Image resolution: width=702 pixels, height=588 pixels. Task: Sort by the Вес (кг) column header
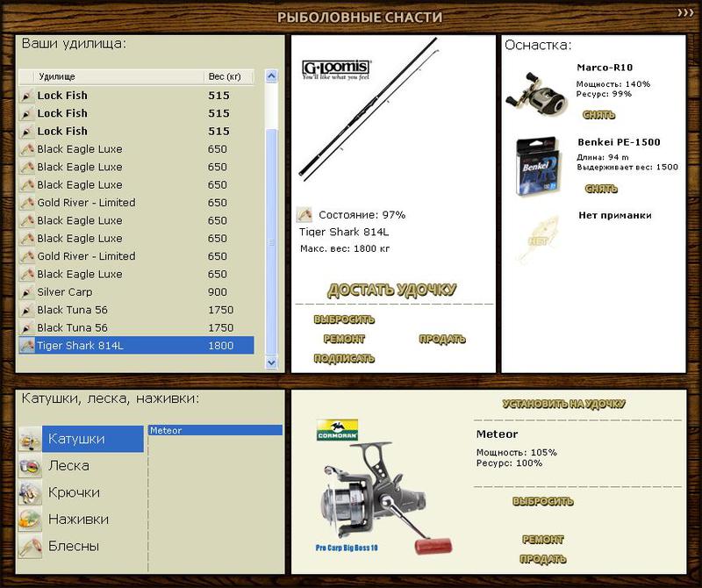coord(229,76)
